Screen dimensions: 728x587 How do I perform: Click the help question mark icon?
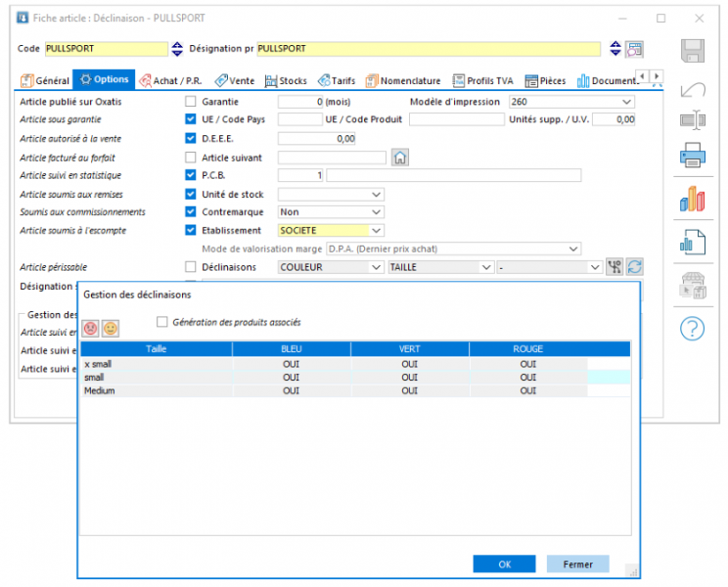coord(692,329)
